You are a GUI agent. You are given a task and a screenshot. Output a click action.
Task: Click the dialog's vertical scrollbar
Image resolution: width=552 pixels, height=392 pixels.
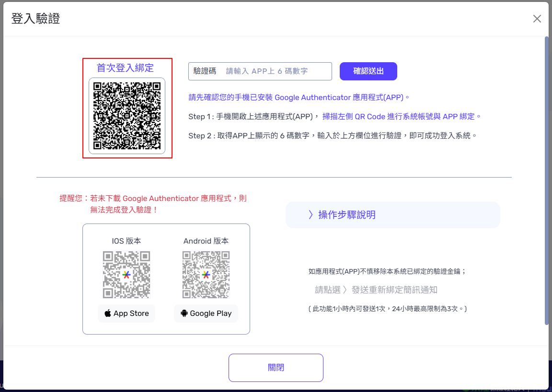pos(546,181)
